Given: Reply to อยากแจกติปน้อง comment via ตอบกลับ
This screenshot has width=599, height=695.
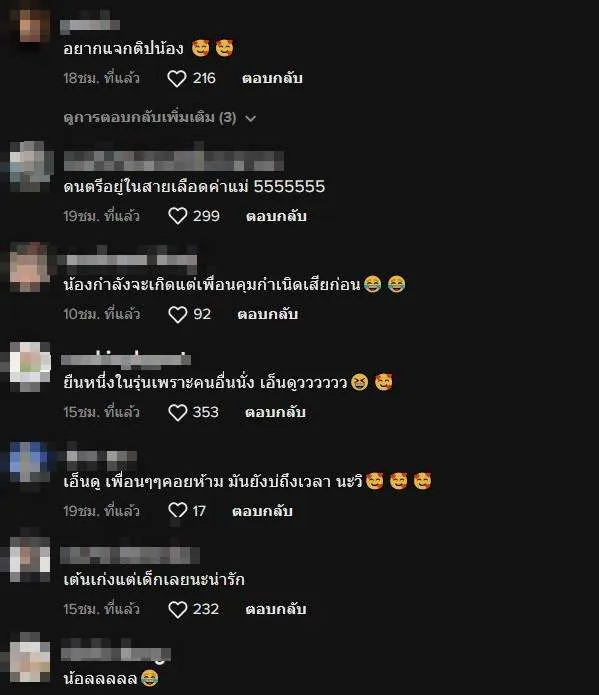Looking at the screenshot, I should 272,78.
